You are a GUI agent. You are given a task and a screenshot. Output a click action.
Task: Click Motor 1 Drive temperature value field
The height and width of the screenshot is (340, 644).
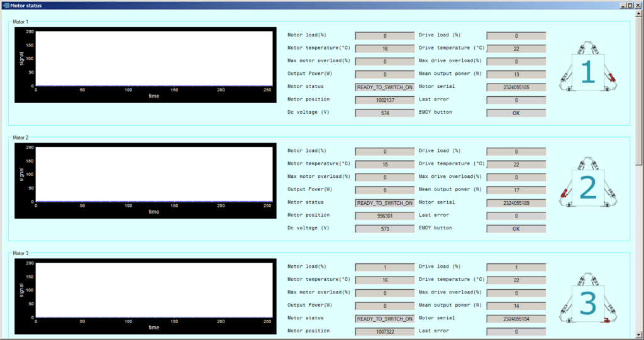[x=516, y=49]
